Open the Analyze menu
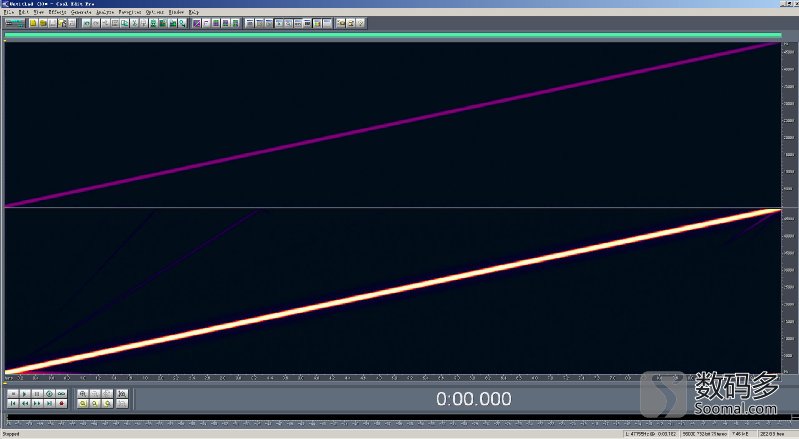This screenshot has width=799, height=439. (x=105, y=12)
